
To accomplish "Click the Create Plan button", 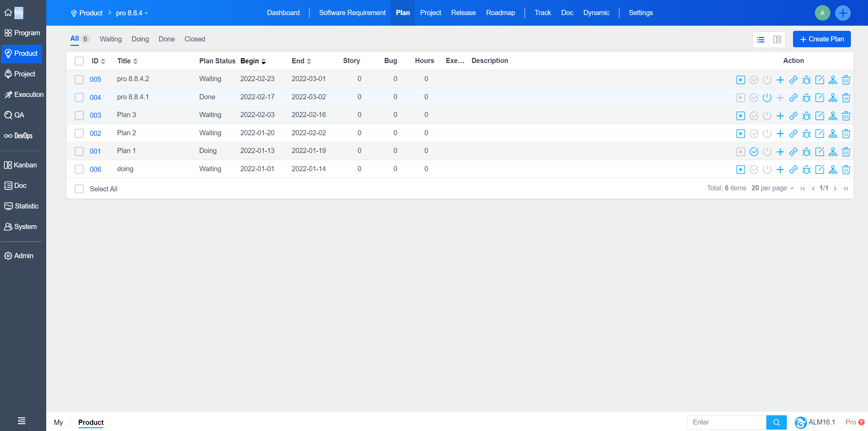I will coord(821,39).
